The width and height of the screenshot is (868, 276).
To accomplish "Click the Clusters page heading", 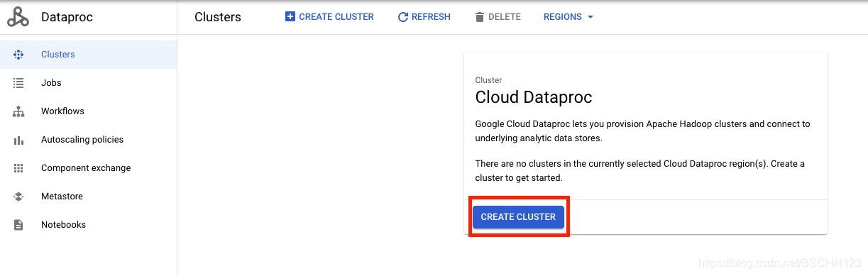I will point(218,17).
